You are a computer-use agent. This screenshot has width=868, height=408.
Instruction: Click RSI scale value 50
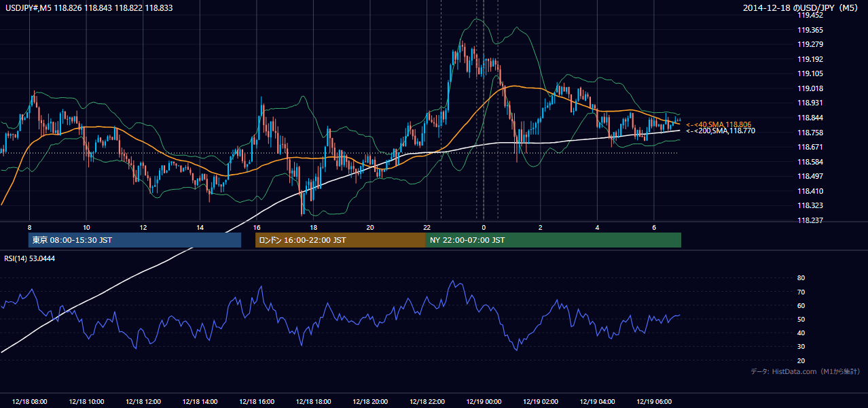(801, 319)
